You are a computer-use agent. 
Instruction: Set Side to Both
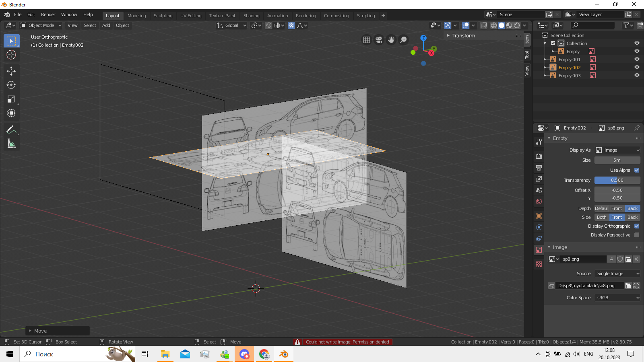pyautogui.click(x=602, y=217)
